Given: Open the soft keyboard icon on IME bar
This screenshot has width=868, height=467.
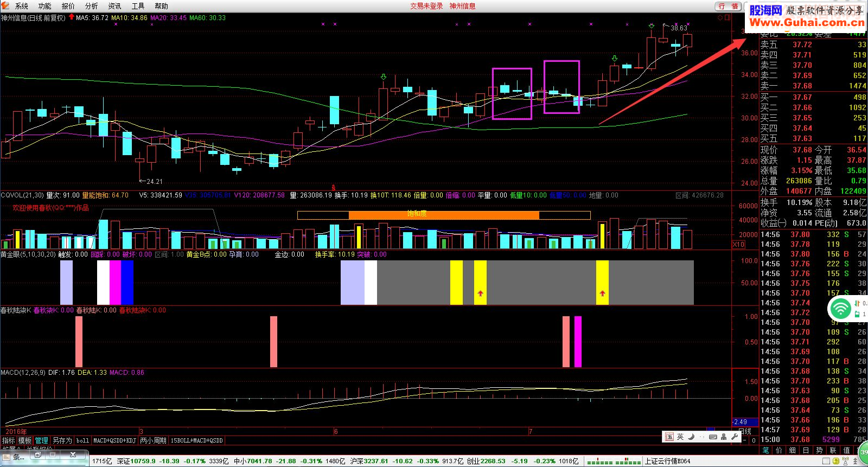Looking at the screenshot, I should pos(713,437).
